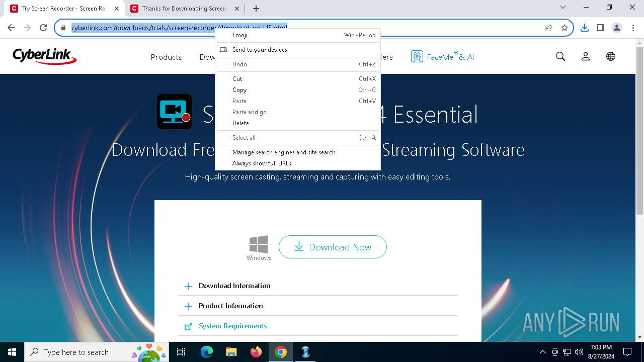Open the notifications center icon
This screenshot has width=644, height=362.
pyautogui.click(x=627, y=352)
